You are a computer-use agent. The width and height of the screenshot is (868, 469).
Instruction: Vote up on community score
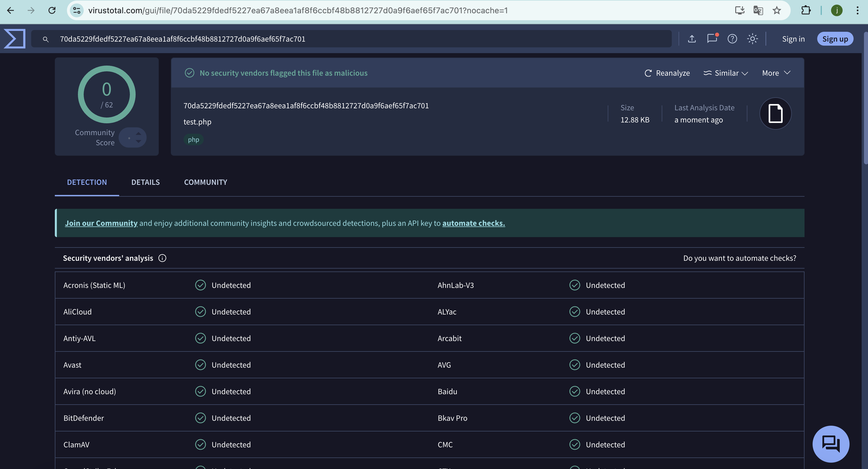click(139, 133)
